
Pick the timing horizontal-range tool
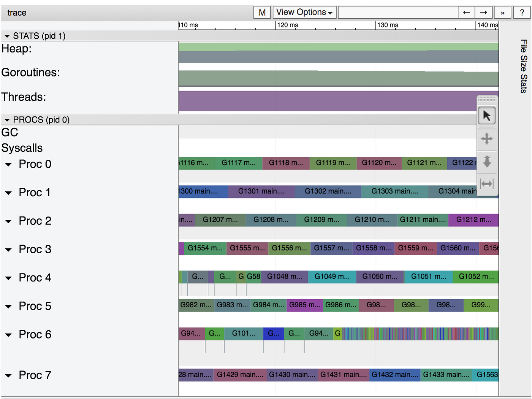(487, 184)
